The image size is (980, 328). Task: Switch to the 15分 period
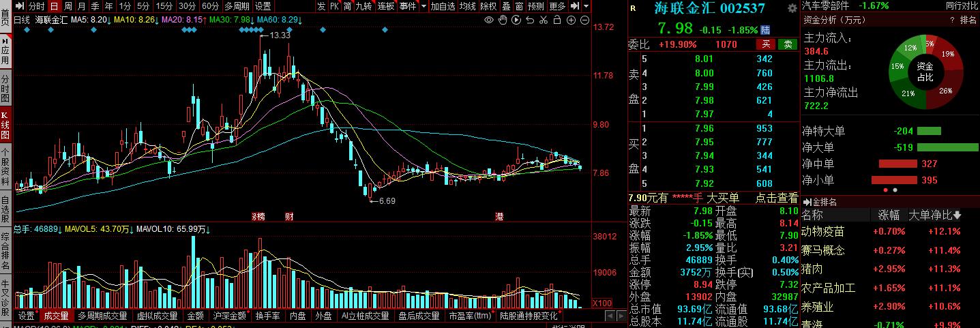pyautogui.click(x=164, y=6)
